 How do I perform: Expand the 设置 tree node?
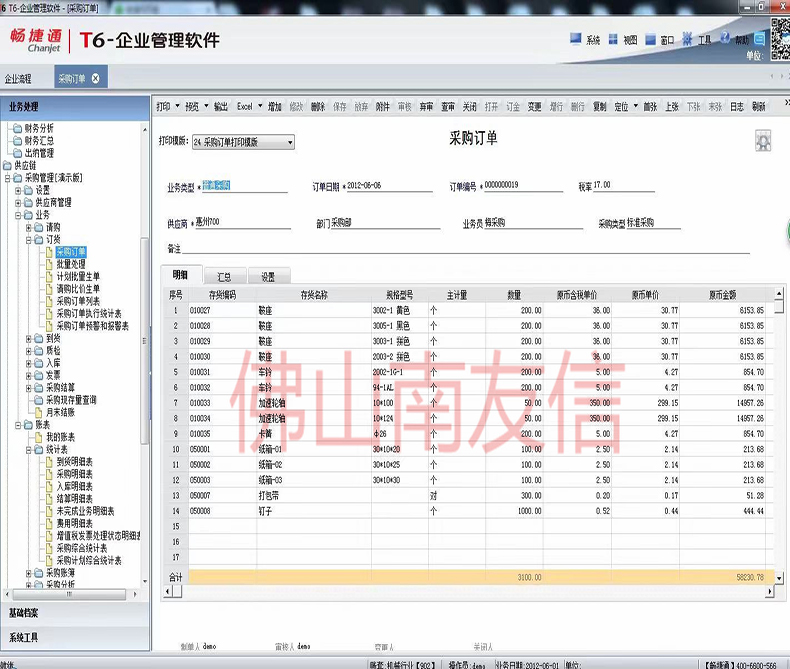[18, 190]
